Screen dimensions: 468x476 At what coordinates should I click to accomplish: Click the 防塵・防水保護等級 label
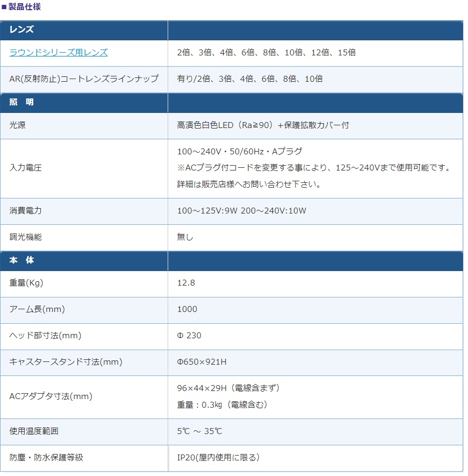click(46, 458)
